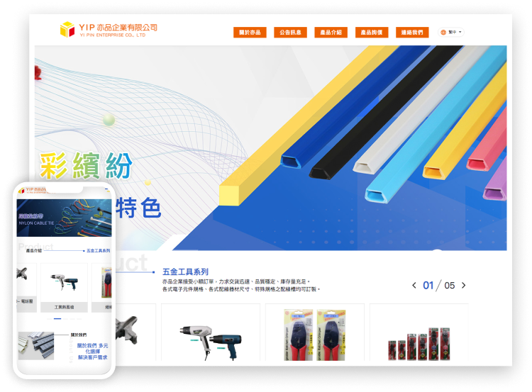This screenshot has width=532, height=392.
Task: Click the 彩繽紛 headline text on banner
Action: pyautogui.click(x=86, y=165)
